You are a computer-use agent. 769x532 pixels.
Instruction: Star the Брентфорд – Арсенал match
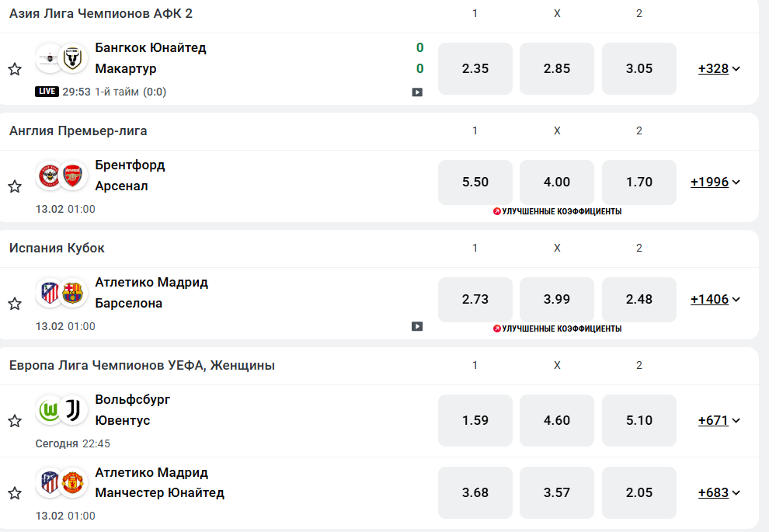[x=15, y=186]
